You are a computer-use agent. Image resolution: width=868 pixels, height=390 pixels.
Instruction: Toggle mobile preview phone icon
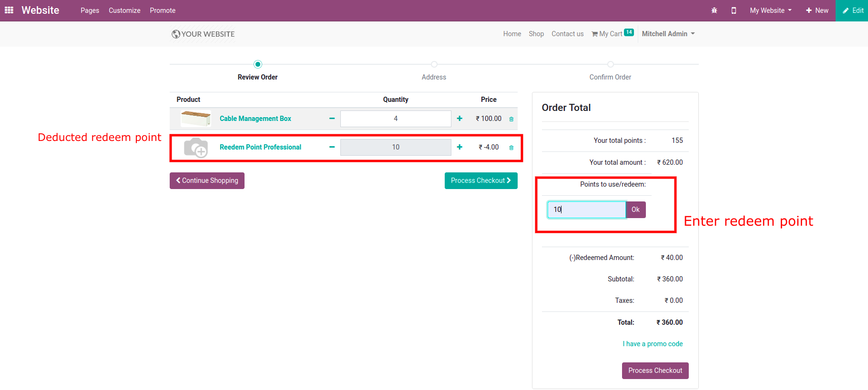pyautogui.click(x=734, y=10)
